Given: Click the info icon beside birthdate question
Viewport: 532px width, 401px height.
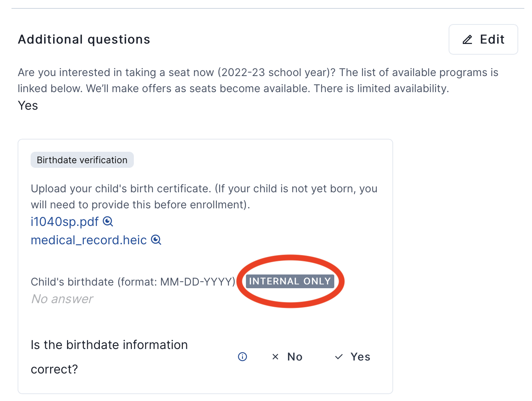Looking at the screenshot, I should 242,357.
